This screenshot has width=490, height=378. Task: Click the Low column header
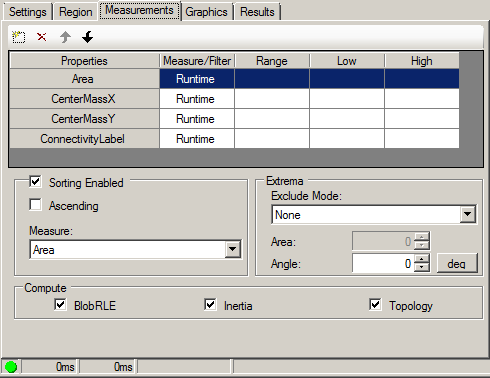pos(347,61)
